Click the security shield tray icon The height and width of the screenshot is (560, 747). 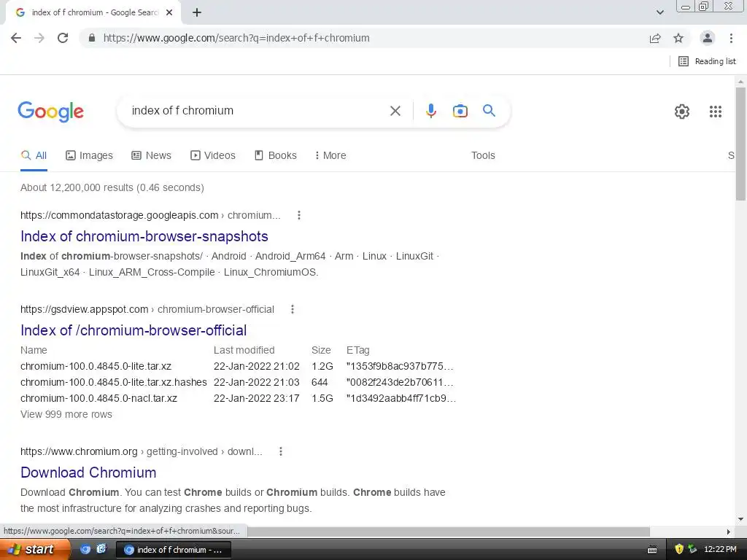click(x=679, y=549)
